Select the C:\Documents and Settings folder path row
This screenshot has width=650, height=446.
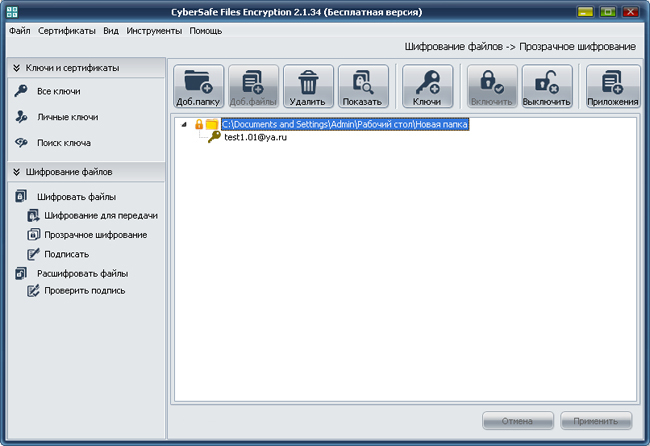[x=345, y=124]
